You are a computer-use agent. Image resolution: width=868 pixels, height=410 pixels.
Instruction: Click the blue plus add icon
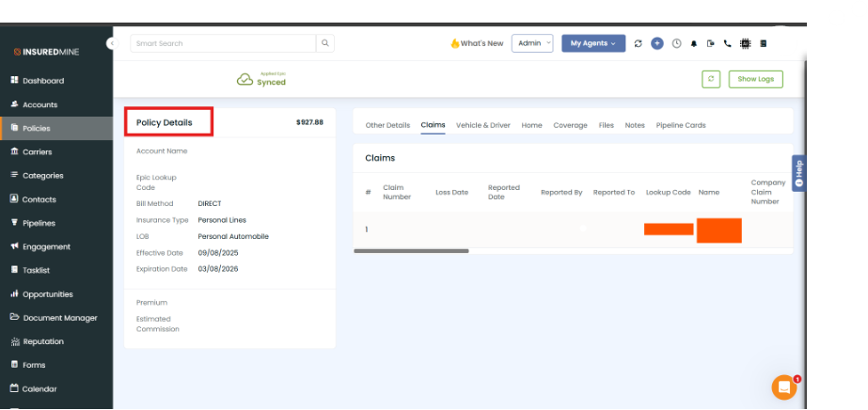657,43
